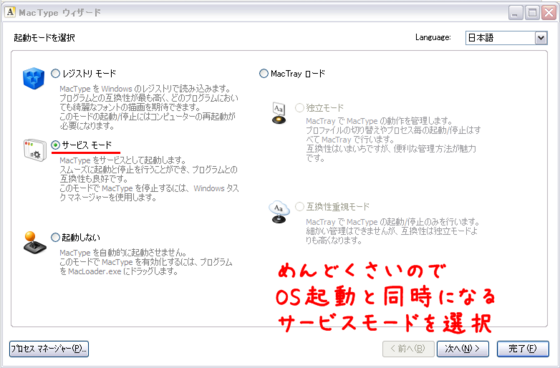Choose the 互換性重視モード radio button

click(299, 207)
